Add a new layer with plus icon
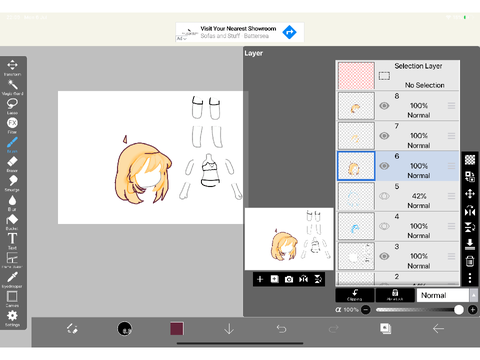This screenshot has width=480, height=360. [x=260, y=279]
